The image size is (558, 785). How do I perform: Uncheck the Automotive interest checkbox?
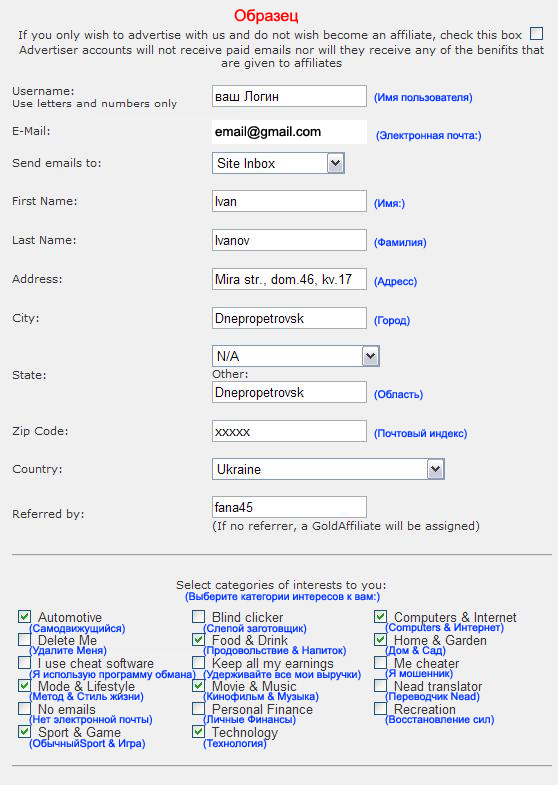pyautogui.click(x=25, y=616)
